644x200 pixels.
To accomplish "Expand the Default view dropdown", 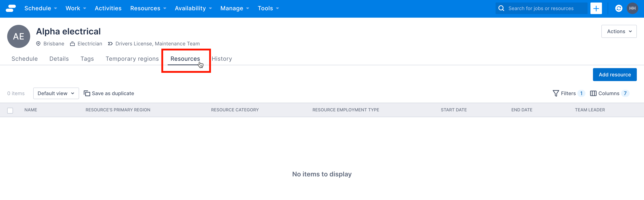I will [56, 93].
